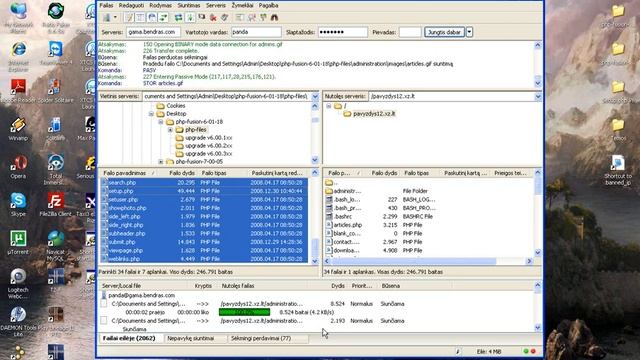
Task: Open the Serveris menu
Action: pos(216,5)
